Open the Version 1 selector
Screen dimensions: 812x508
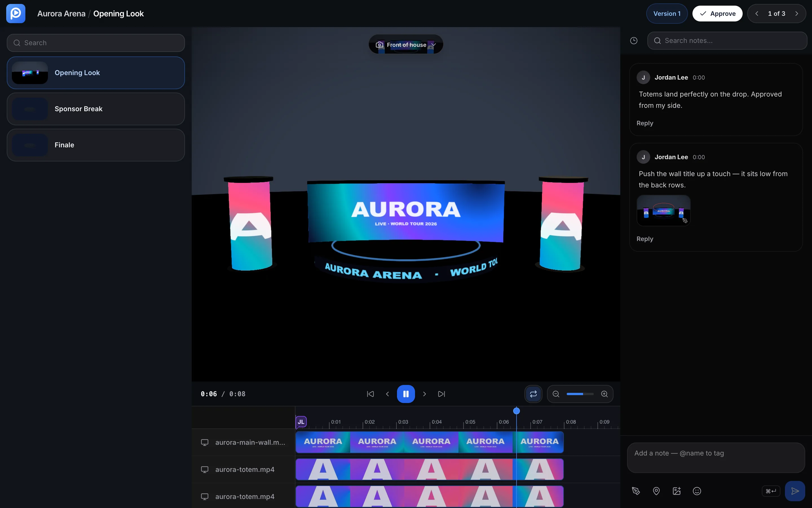pos(667,14)
